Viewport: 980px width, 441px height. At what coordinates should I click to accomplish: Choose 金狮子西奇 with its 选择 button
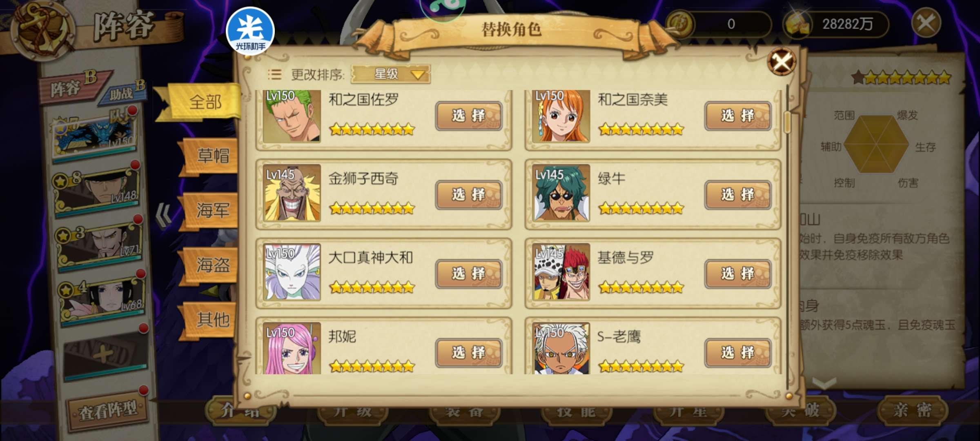tap(469, 195)
